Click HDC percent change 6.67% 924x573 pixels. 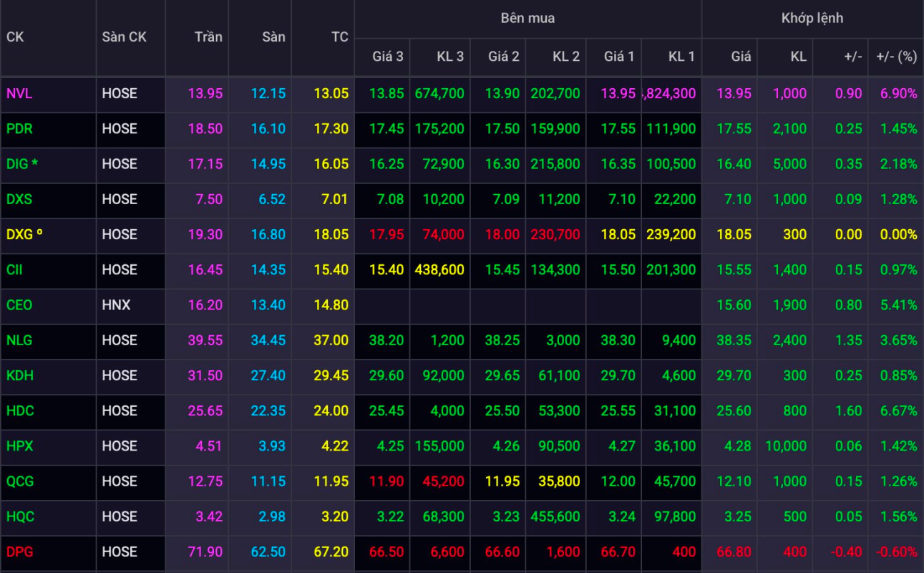(900, 410)
